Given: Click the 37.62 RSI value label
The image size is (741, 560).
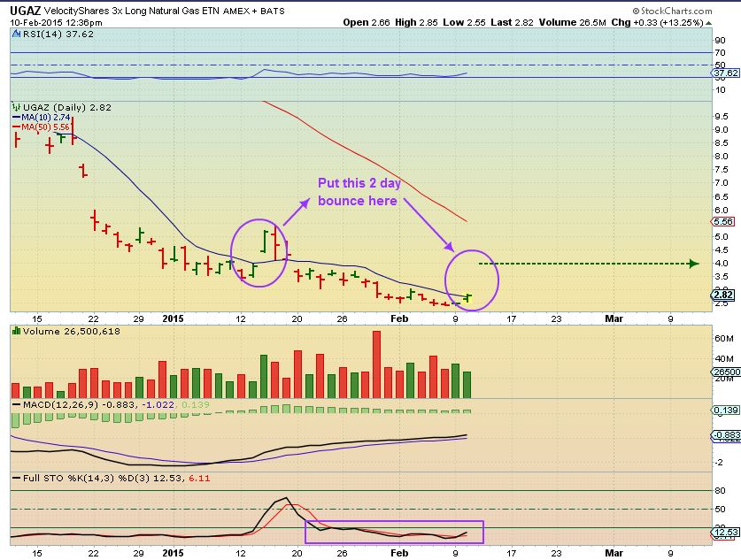Looking at the screenshot, I should point(725,73).
